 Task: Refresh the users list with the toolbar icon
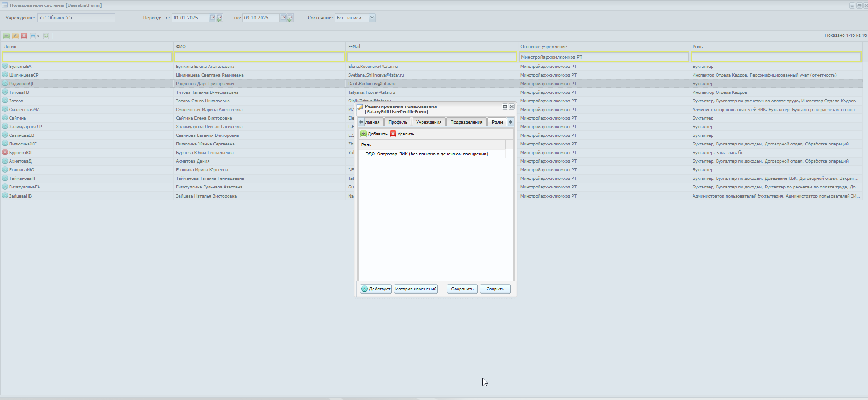[x=46, y=36]
